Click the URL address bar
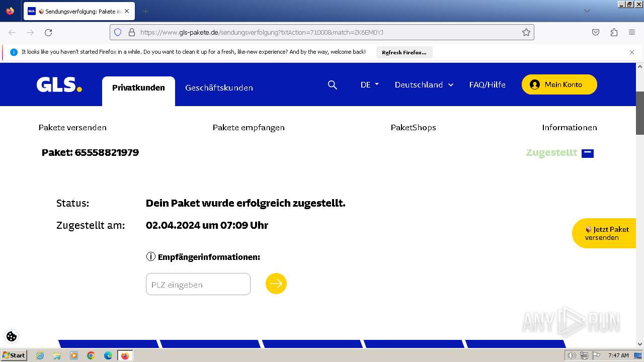The width and height of the screenshot is (644, 362). coord(322,32)
